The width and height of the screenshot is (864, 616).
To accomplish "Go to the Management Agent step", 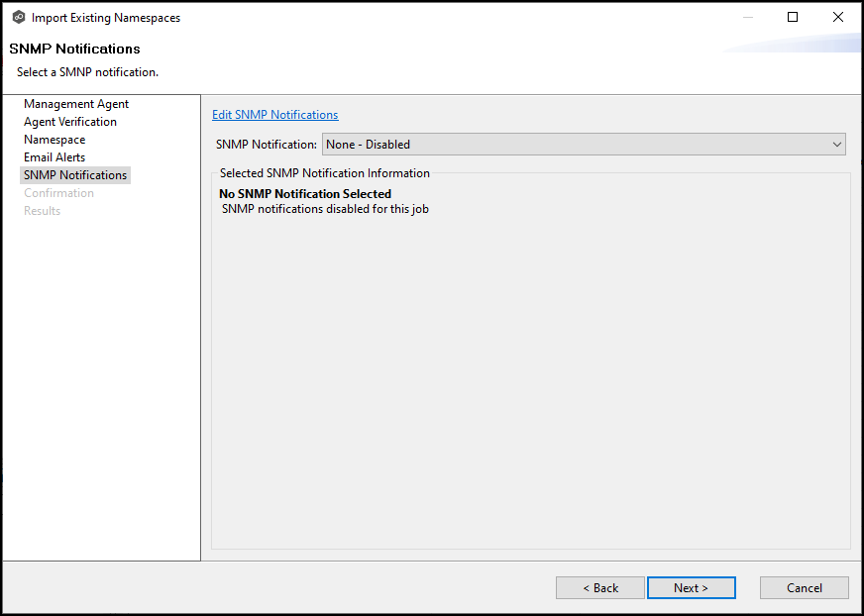I will tap(76, 104).
